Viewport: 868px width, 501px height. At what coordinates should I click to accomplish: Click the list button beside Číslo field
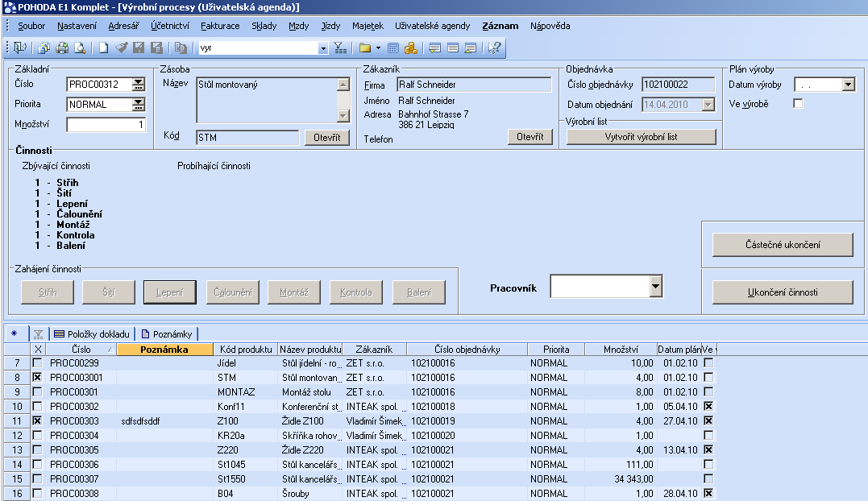click(139, 84)
